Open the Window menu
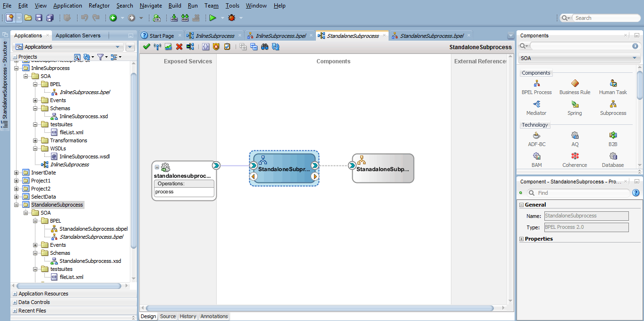The image size is (644, 321). coord(256,6)
